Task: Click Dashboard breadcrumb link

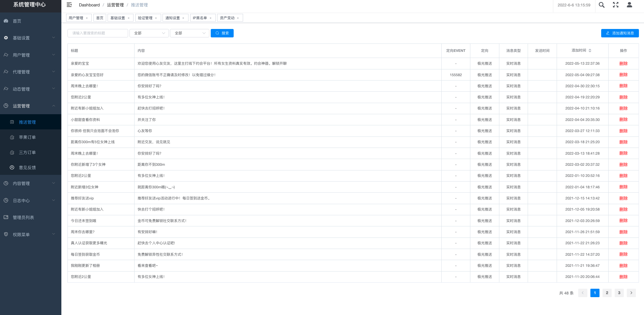Action: 89,5
